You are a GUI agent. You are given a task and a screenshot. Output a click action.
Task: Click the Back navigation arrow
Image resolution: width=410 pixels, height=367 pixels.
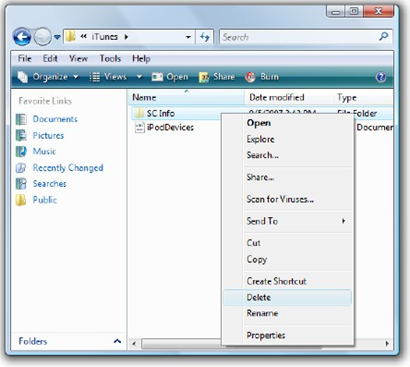click(x=22, y=37)
